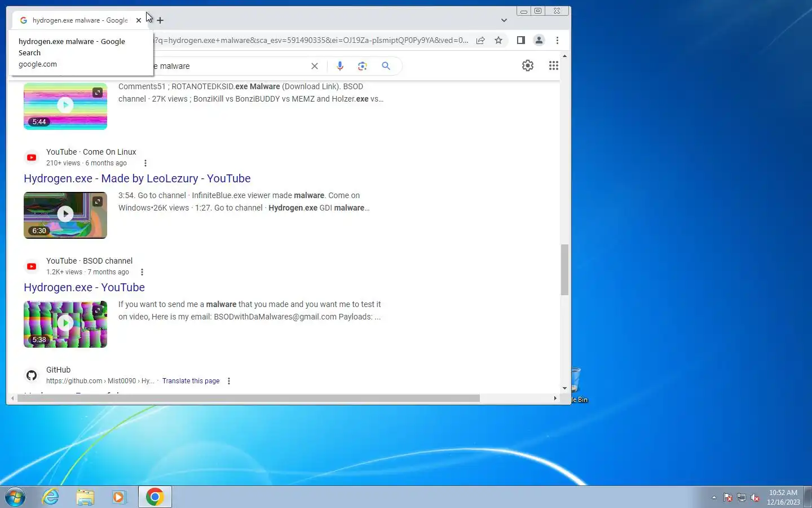Launch Internet Explorer from taskbar

(51, 497)
